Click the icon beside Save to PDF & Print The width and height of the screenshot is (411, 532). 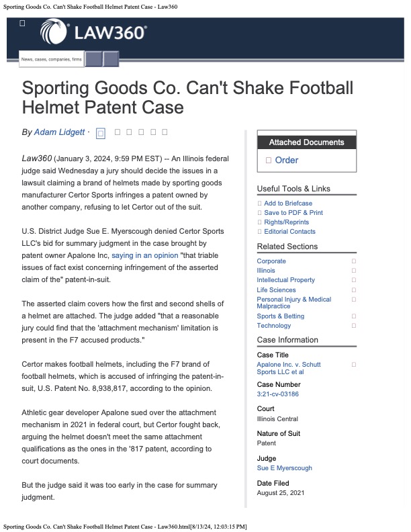260,213
